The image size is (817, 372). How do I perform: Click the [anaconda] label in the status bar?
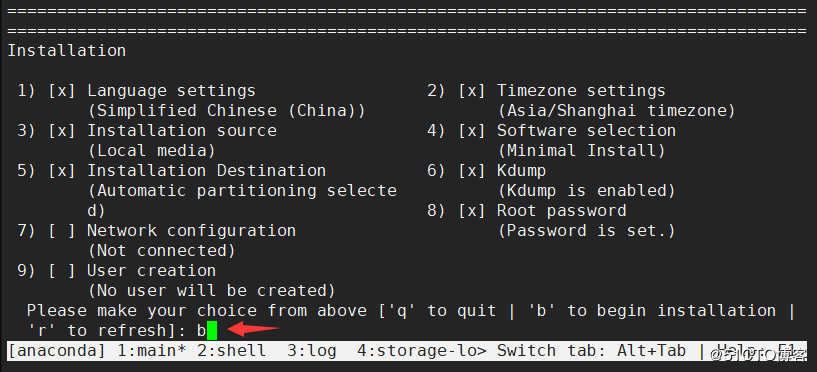[56, 351]
